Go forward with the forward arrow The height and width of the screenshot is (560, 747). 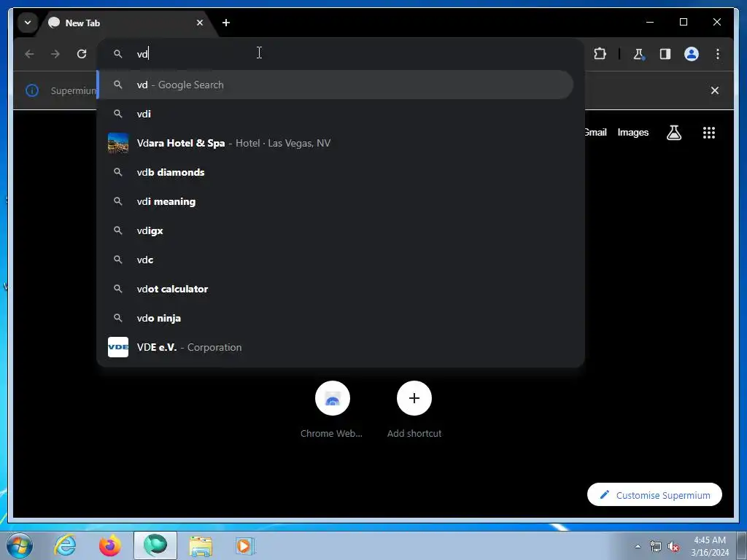coord(55,54)
